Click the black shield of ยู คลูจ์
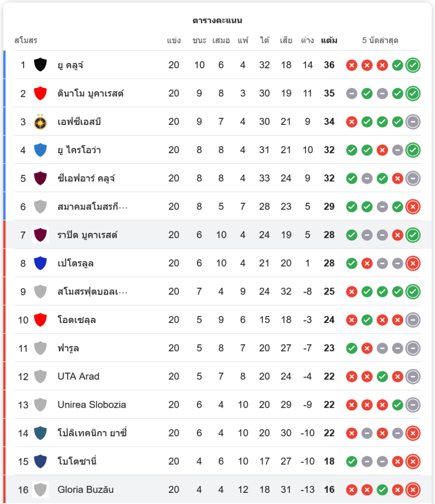 40,65
